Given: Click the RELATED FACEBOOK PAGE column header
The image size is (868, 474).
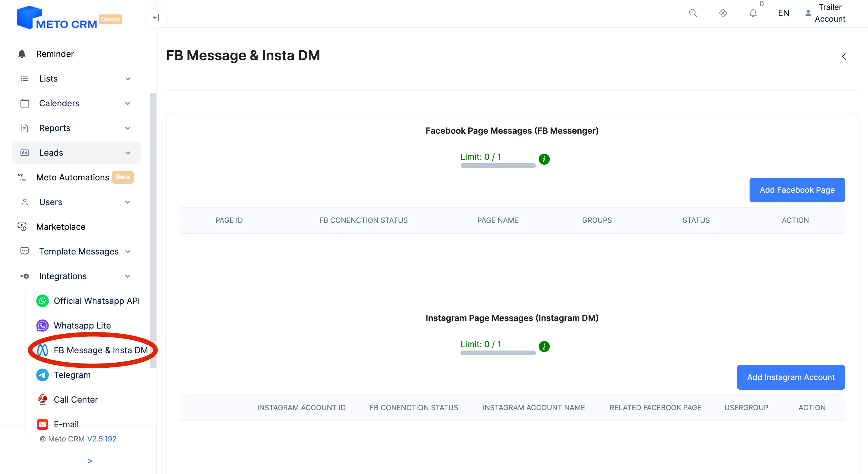Looking at the screenshot, I should tap(655, 407).
